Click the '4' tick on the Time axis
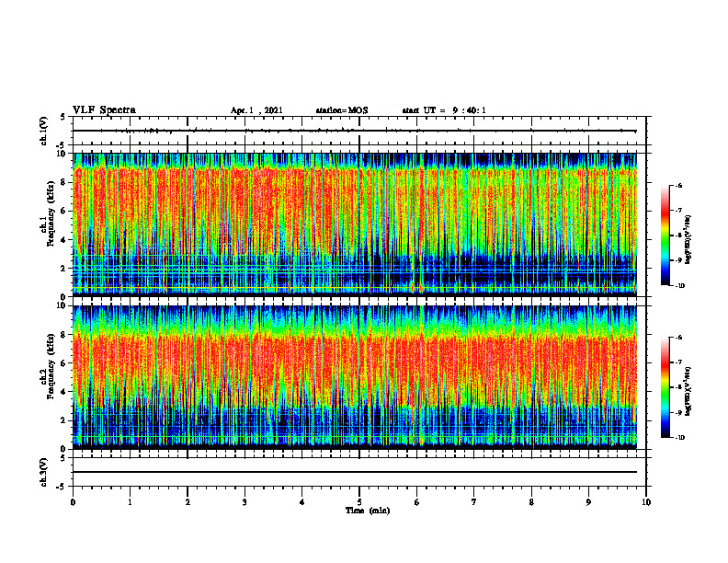Image resolution: width=728 pixels, height=563 pixels. (302, 502)
